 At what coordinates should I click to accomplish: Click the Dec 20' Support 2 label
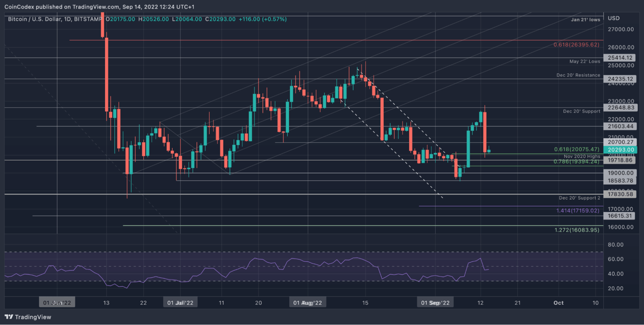click(579, 198)
